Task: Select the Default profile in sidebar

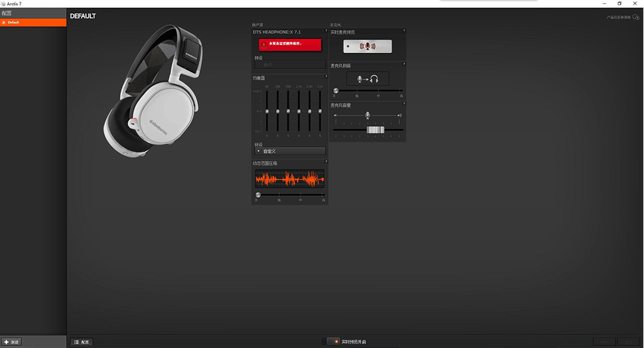Action: (x=33, y=23)
